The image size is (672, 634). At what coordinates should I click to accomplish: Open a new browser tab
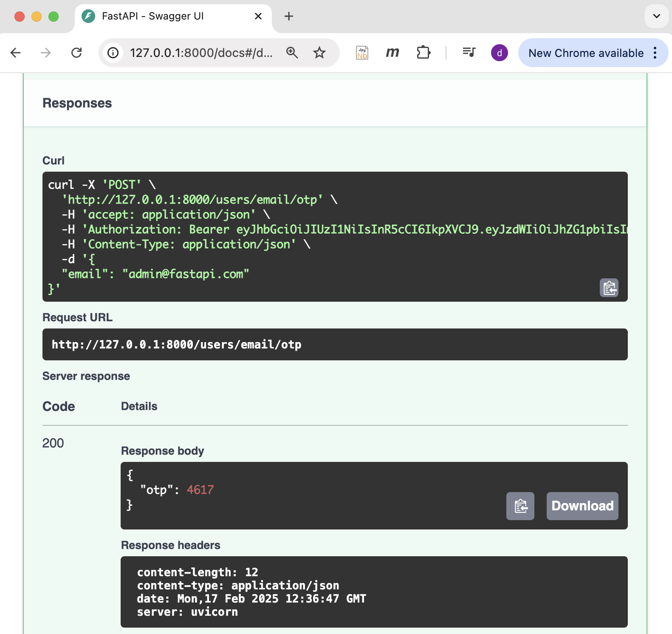coord(289,17)
